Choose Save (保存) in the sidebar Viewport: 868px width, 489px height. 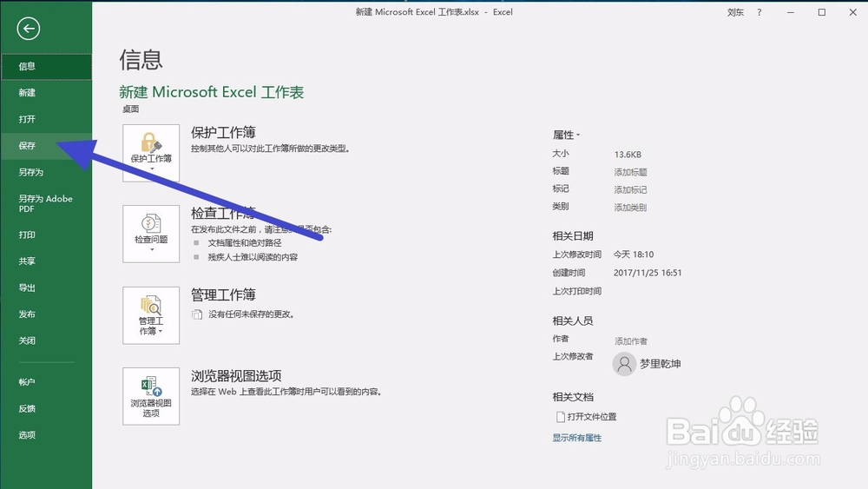46,146
